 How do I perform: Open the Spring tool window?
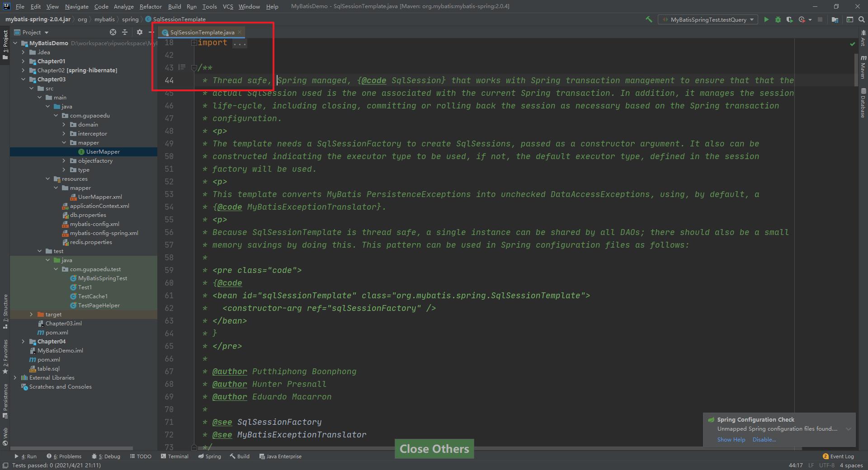(209, 456)
